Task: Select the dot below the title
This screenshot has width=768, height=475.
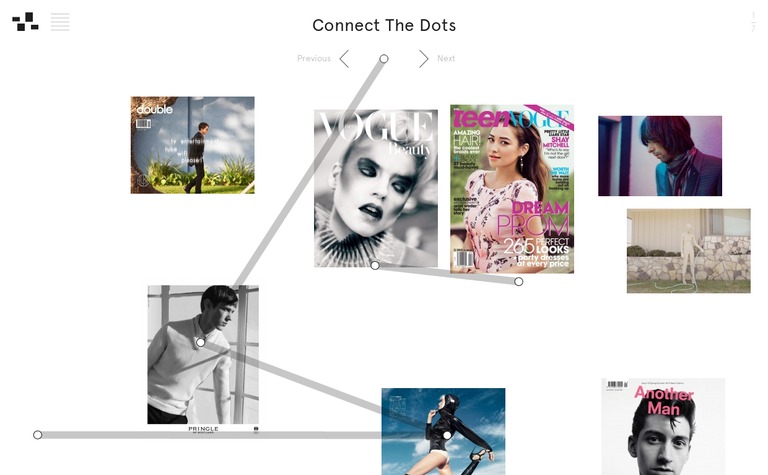Action: pyautogui.click(x=384, y=59)
